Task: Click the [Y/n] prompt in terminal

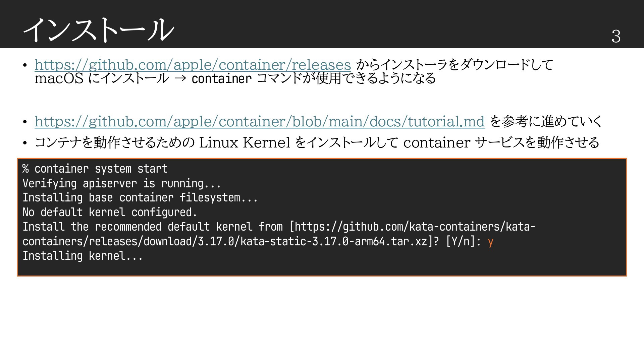Action: coord(464,241)
